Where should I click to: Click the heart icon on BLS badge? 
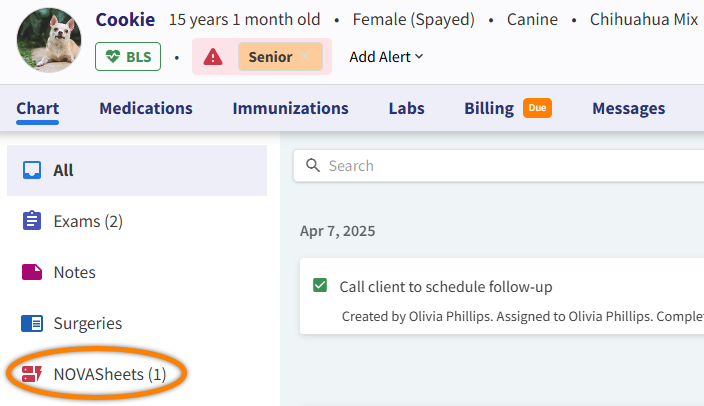(x=112, y=57)
